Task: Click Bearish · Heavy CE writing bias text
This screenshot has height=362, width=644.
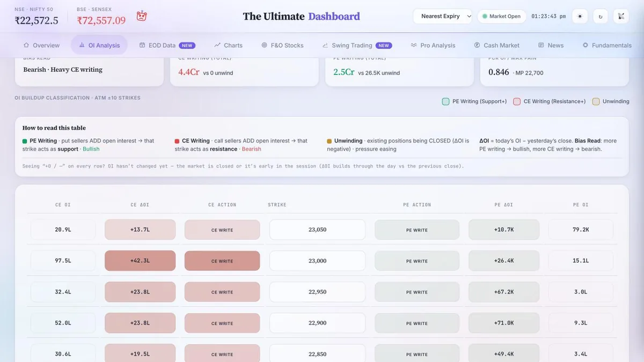Action: pos(63,70)
